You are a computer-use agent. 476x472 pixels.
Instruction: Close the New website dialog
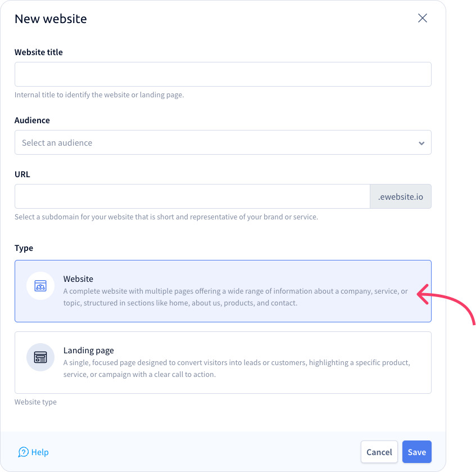coord(422,18)
